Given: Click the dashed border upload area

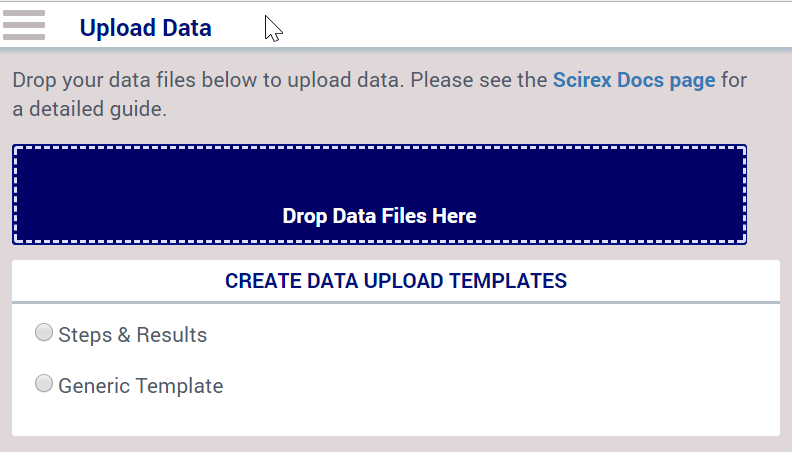Looking at the screenshot, I should [379, 194].
